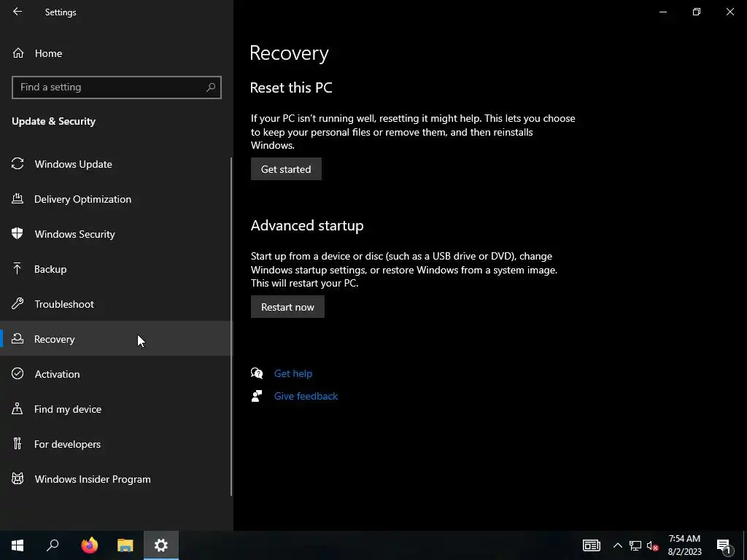Viewport: 747px width, 560px height.
Task: Open the Give feedback link
Action: pos(306,396)
